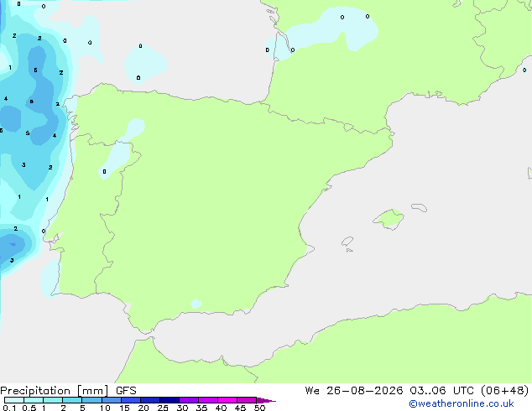Open the weatheronline.co.uk link
This screenshot has width=532, height=411.
tap(462, 403)
